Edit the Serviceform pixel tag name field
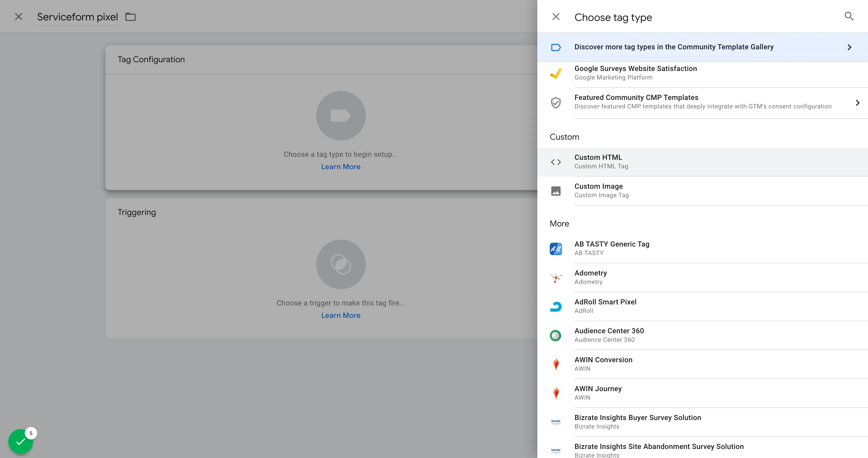Screen dimensions: 868x458 tap(77, 17)
